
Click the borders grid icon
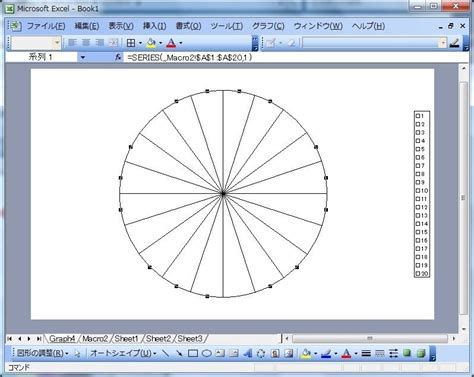(131, 43)
